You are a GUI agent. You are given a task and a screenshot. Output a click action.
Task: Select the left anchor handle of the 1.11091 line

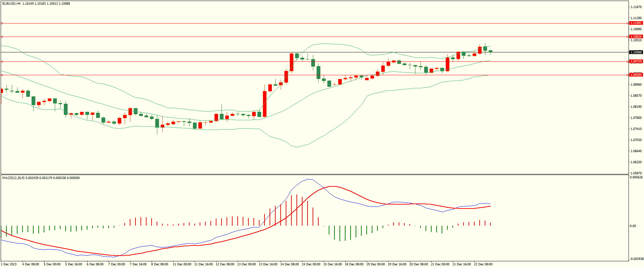[x=2, y=23]
